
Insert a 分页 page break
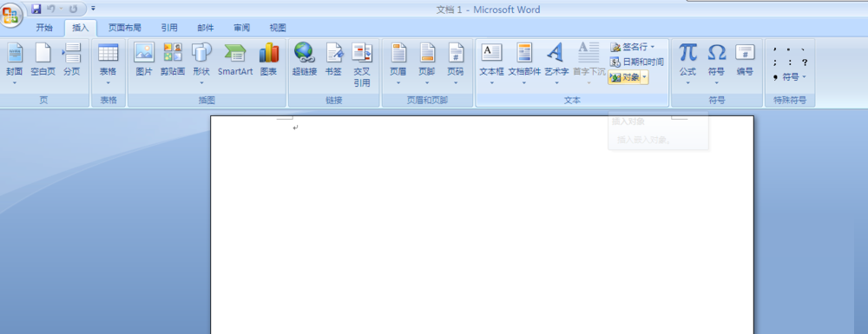71,60
